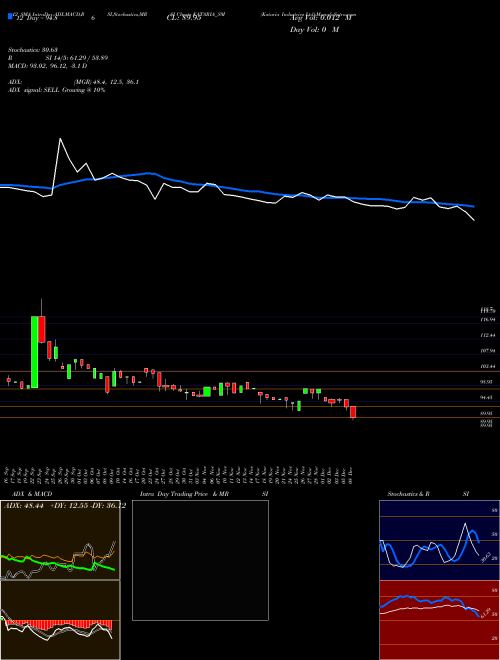Click the 107.94 price axis label
Viewport: 500px width, 660px height.
[488, 351]
